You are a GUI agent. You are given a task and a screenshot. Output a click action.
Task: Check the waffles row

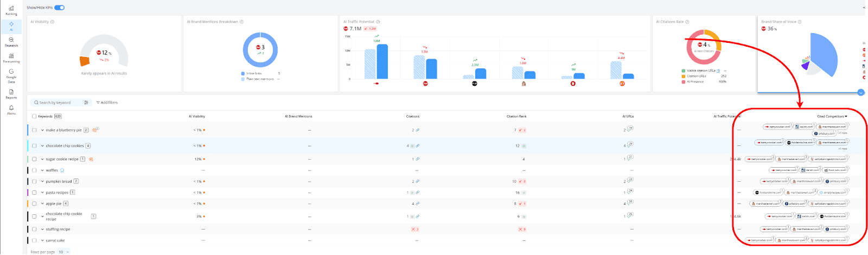click(x=34, y=170)
